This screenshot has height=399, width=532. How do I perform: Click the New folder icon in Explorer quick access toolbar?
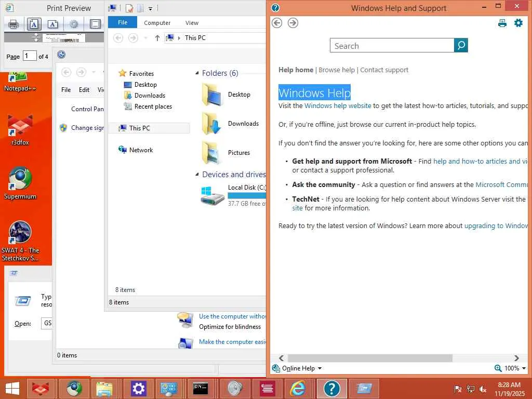tap(140, 8)
